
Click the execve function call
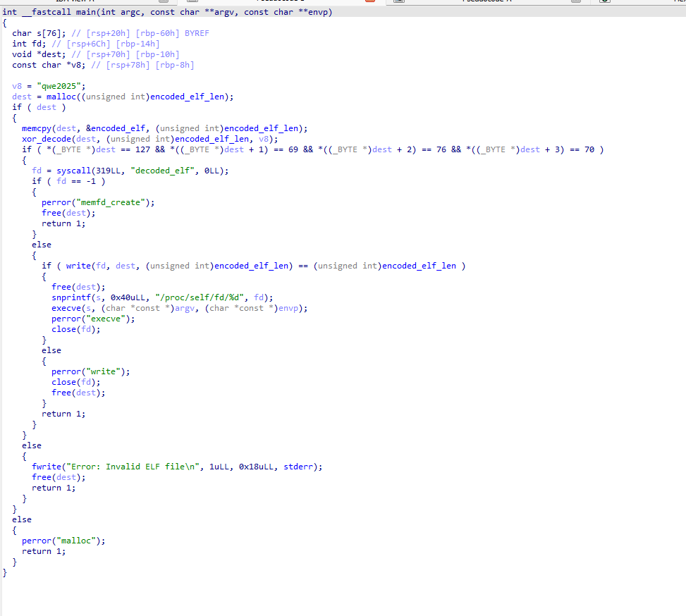click(x=66, y=308)
